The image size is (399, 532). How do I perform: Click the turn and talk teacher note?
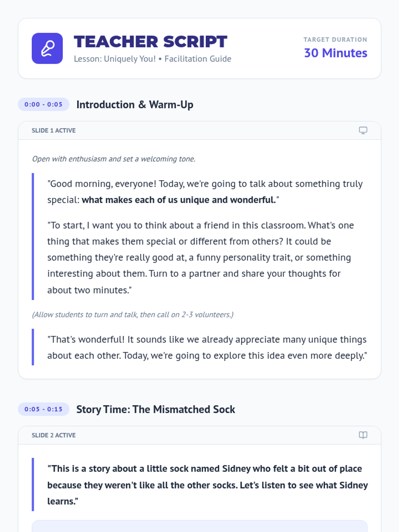coord(133,315)
